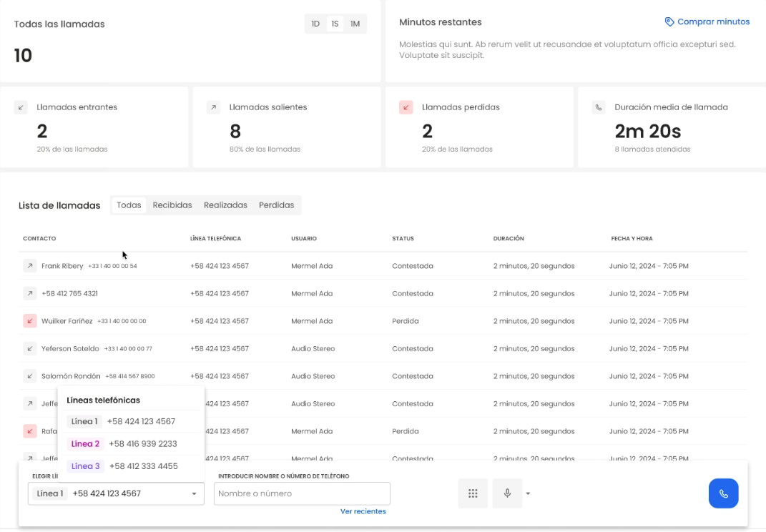Screen dimensions: 766x532
Task: Open microphone options dropdown arrow
Action: [x=529, y=493]
